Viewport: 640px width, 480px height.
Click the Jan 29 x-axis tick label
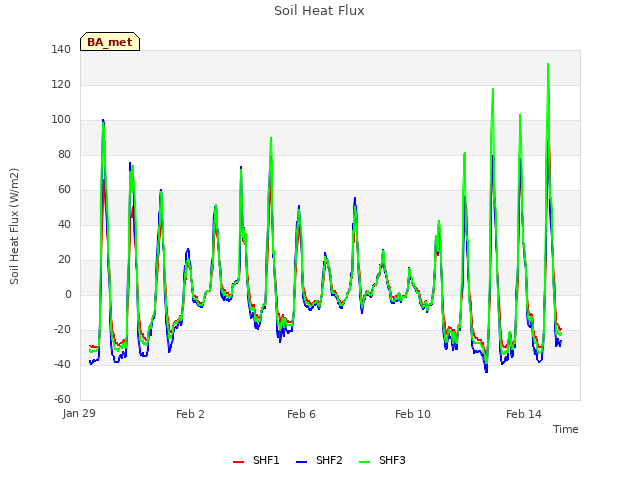pos(79,413)
